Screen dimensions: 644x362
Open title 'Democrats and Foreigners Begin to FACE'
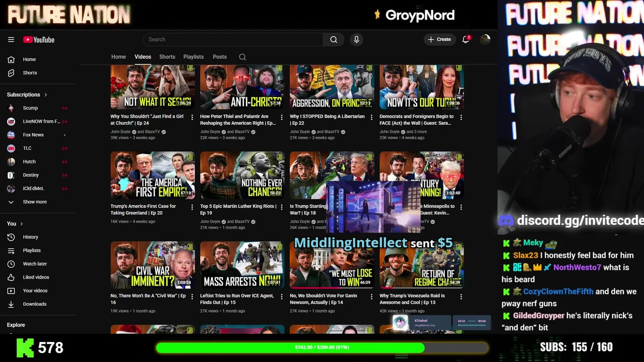click(417, 120)
